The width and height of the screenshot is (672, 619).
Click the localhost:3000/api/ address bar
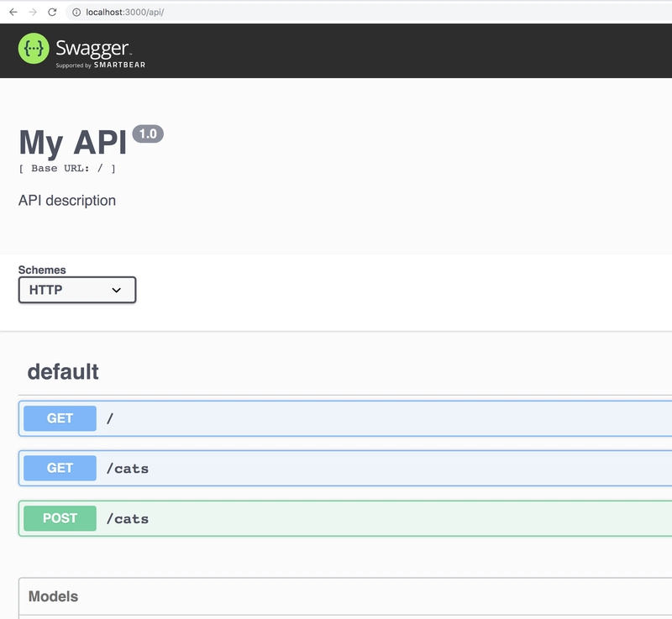coord(369,12)
